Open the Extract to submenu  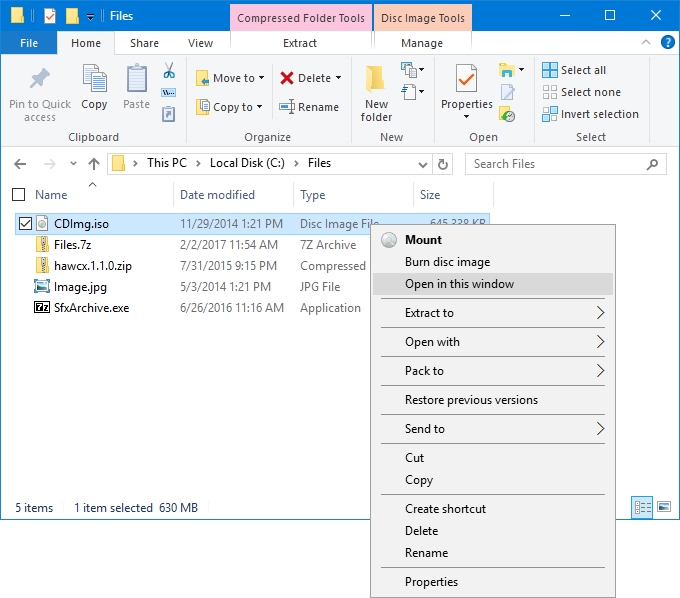(x=493, y=313)
